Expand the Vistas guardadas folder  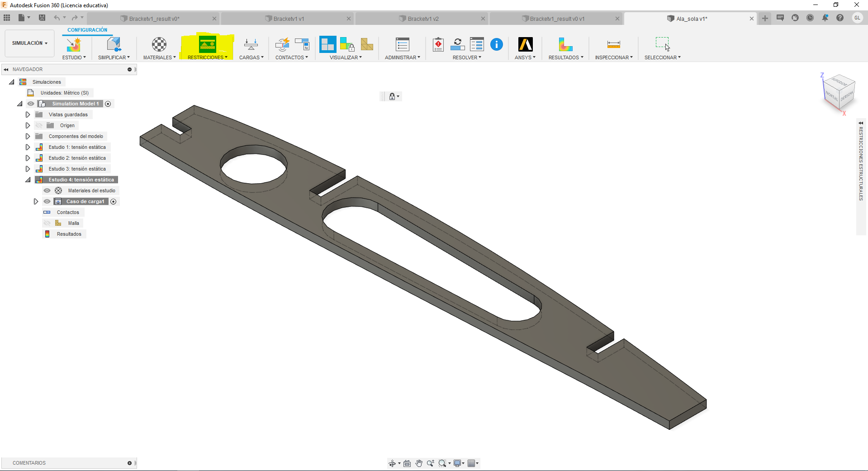[28, 114]
